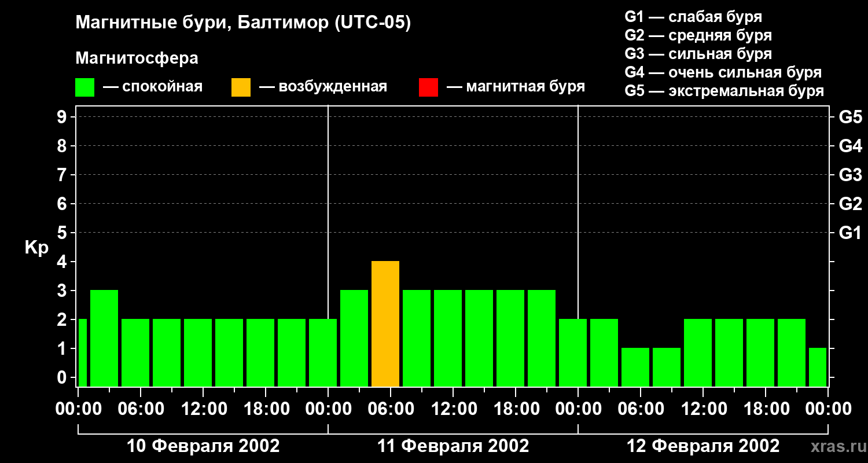Click the orange 'возбужденная' legend swatch

[241, 87]
